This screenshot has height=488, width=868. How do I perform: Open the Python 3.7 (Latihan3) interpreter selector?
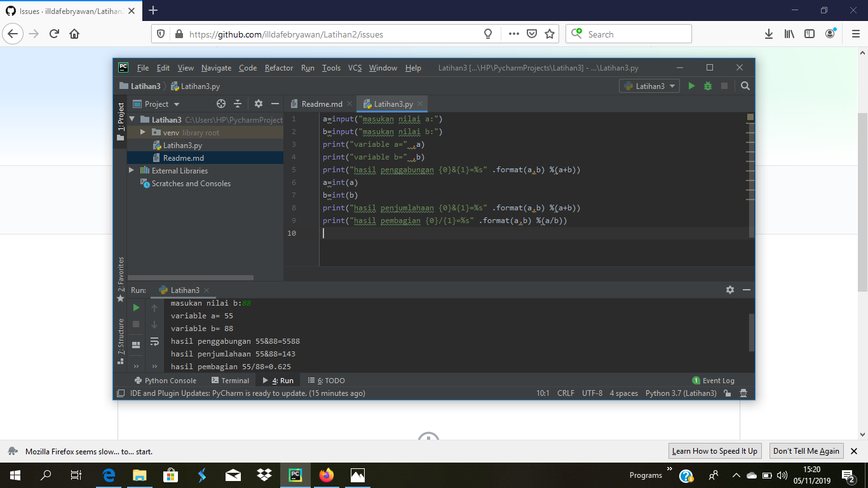[x=681, y=393]
